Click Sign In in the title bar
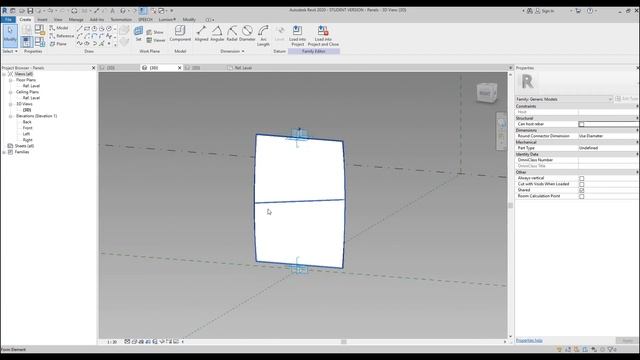The image size is (640, 360). coord(544,11)
